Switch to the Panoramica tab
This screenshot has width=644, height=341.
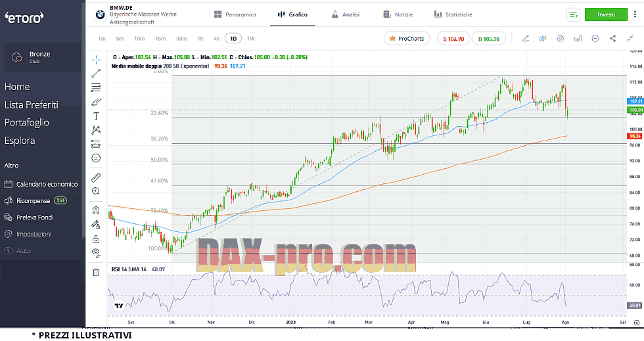pos(235,14)
